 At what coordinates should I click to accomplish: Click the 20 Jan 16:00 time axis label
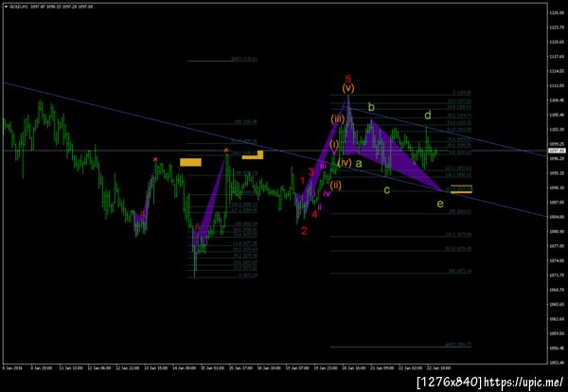tap(352, 368)
